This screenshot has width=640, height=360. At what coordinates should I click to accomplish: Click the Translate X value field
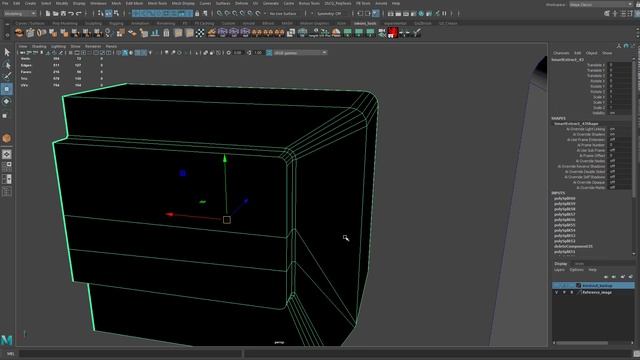tap(620, 65)
